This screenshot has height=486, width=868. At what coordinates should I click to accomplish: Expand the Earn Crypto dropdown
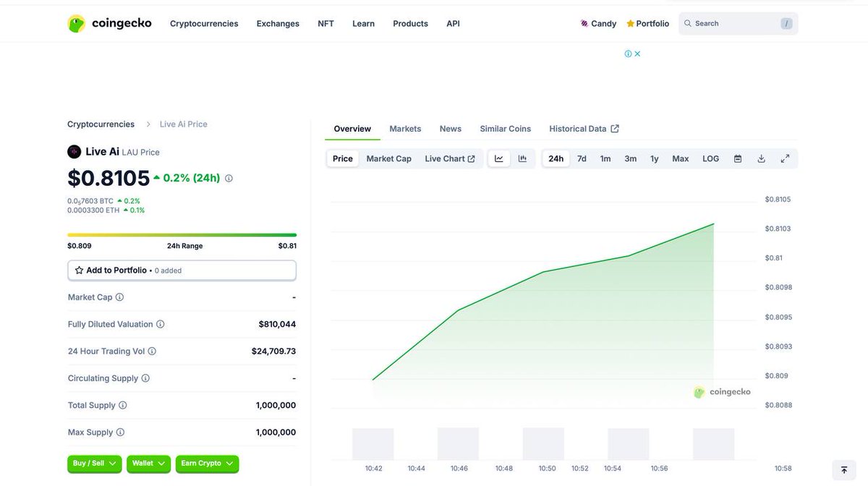[x=207, y=464]
